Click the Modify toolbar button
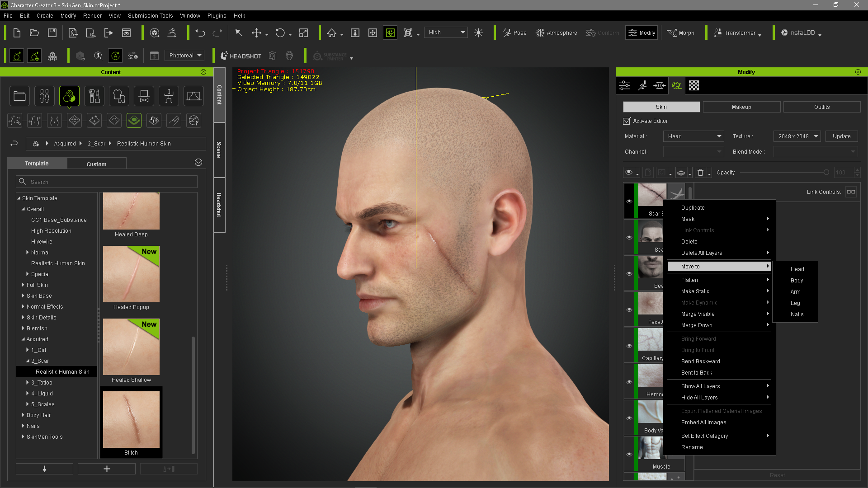The image size is (868, 488). click(x=642, y=33)
